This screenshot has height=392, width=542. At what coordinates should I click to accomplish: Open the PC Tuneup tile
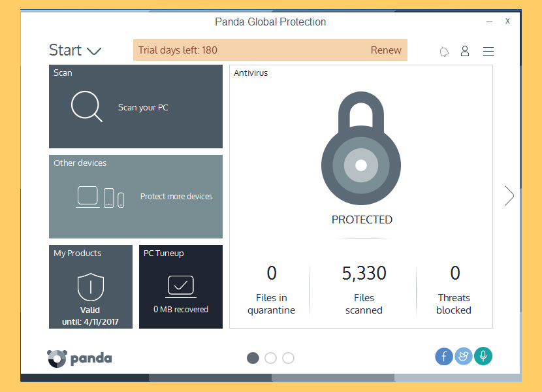(x=181, y=287)
